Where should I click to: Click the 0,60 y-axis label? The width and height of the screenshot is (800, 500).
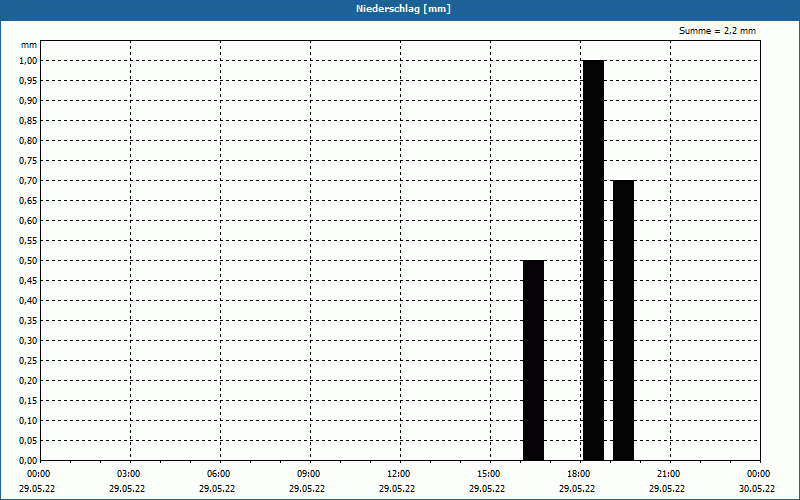[28, 221]
